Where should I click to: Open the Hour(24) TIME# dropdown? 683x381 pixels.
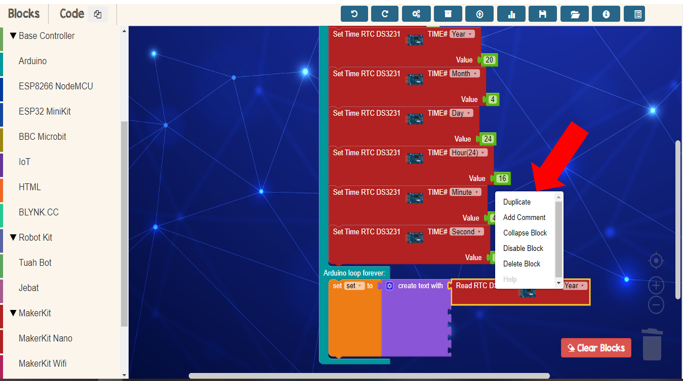(x=469, y=153)
